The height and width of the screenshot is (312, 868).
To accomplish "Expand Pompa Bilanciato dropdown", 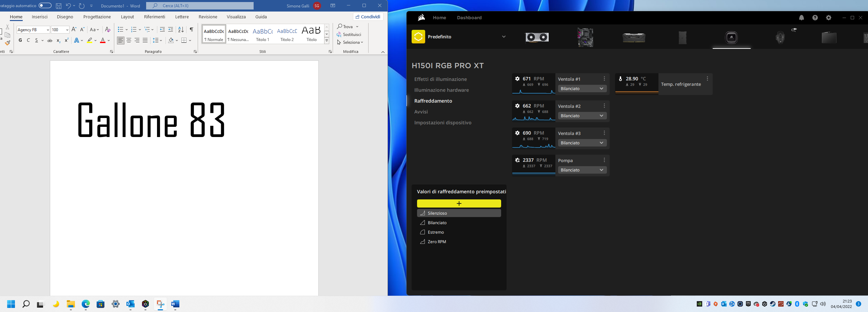I will coord(582,170).
